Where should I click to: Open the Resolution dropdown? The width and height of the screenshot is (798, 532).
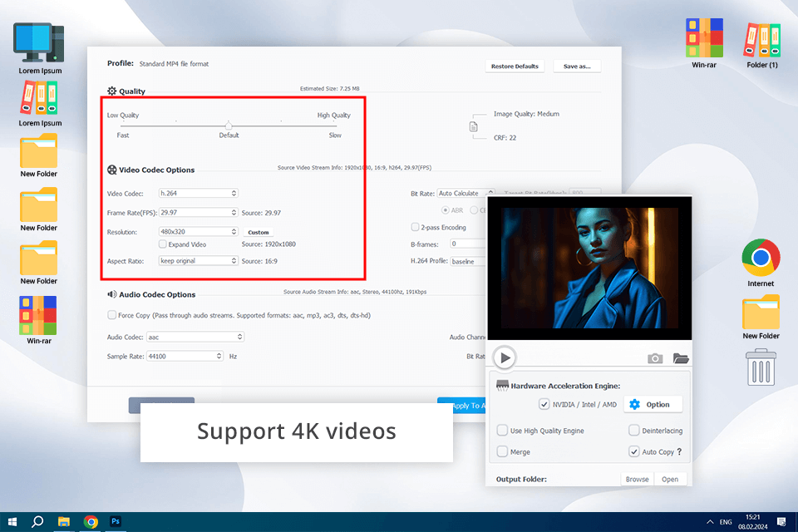click(198, 232)
